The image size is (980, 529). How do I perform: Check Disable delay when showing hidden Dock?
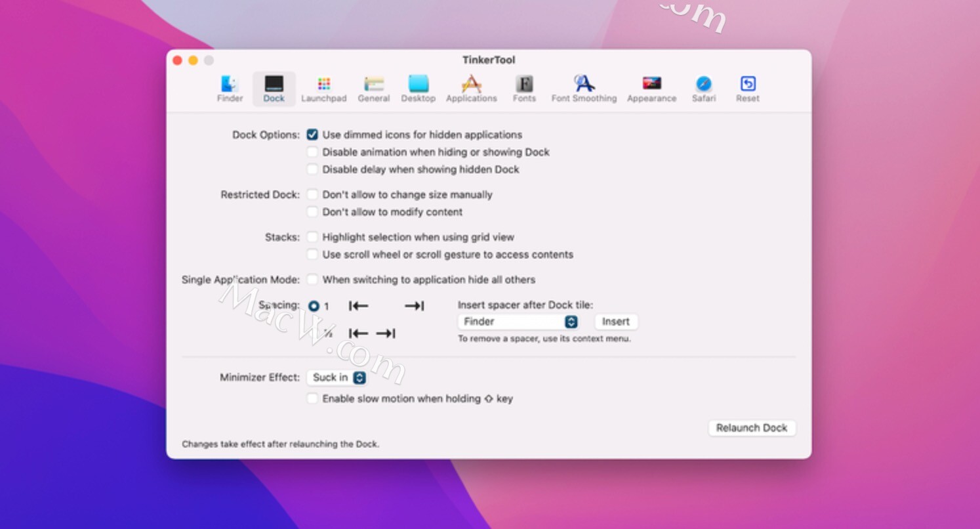point(313,169)
